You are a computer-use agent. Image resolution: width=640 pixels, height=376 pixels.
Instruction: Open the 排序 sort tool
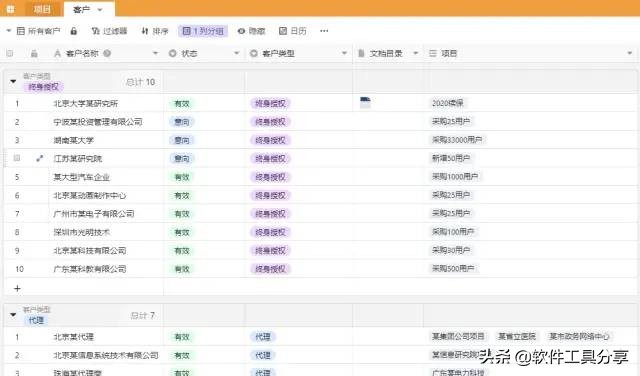click(155, 31)
